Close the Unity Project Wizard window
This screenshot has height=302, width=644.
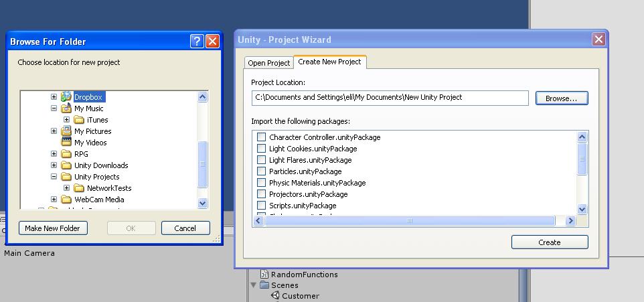[x=598, y=40]
